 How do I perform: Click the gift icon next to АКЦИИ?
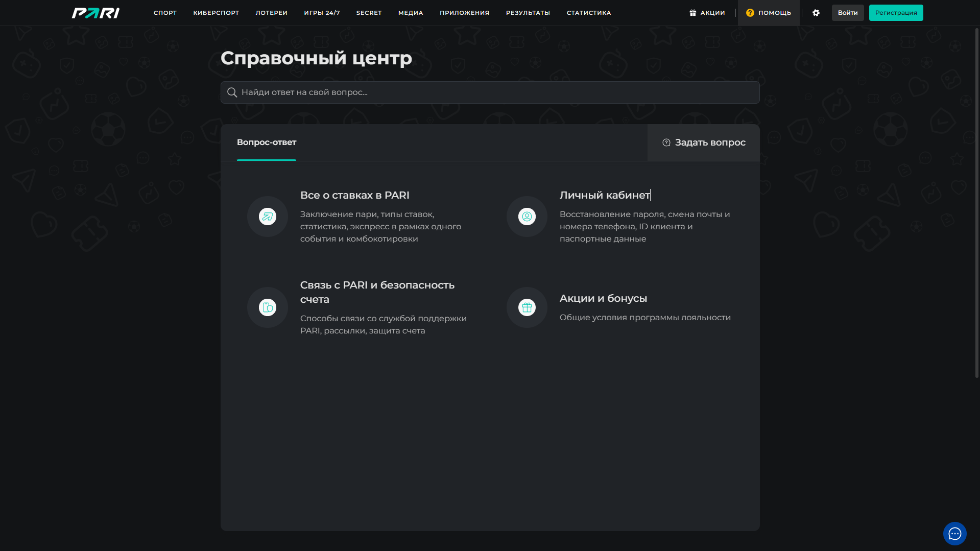click(x=693, y=13)
